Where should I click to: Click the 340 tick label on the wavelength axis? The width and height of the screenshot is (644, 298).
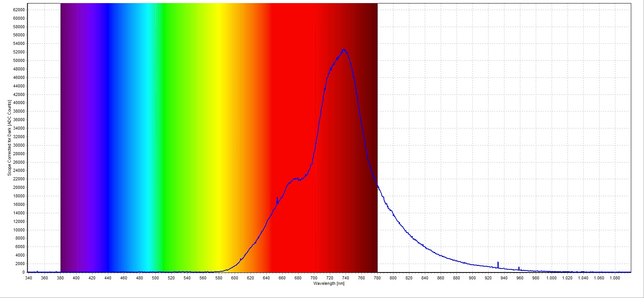(x=29, y=278)
